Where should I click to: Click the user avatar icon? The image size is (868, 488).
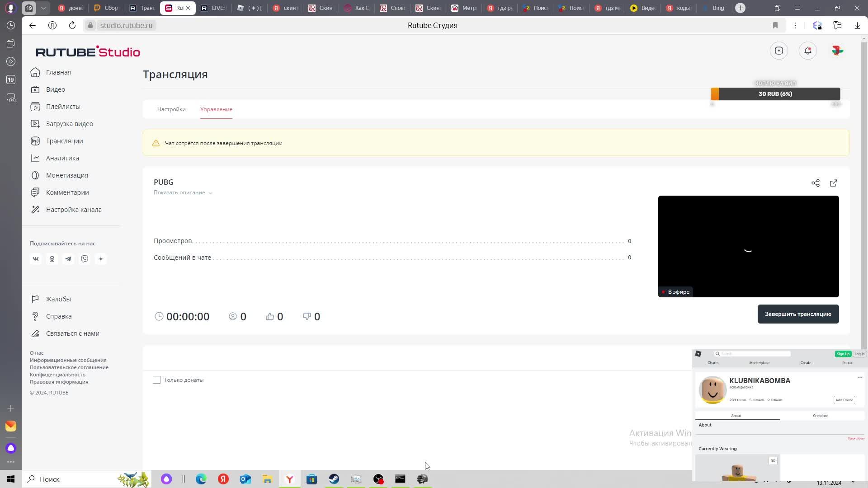(x=837, y=51)
